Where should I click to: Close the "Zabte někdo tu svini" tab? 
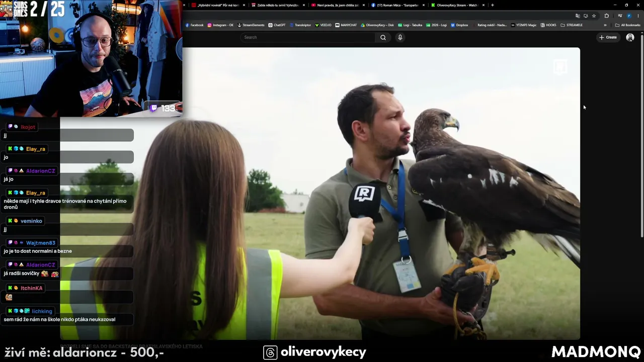(x=304, y=5)
